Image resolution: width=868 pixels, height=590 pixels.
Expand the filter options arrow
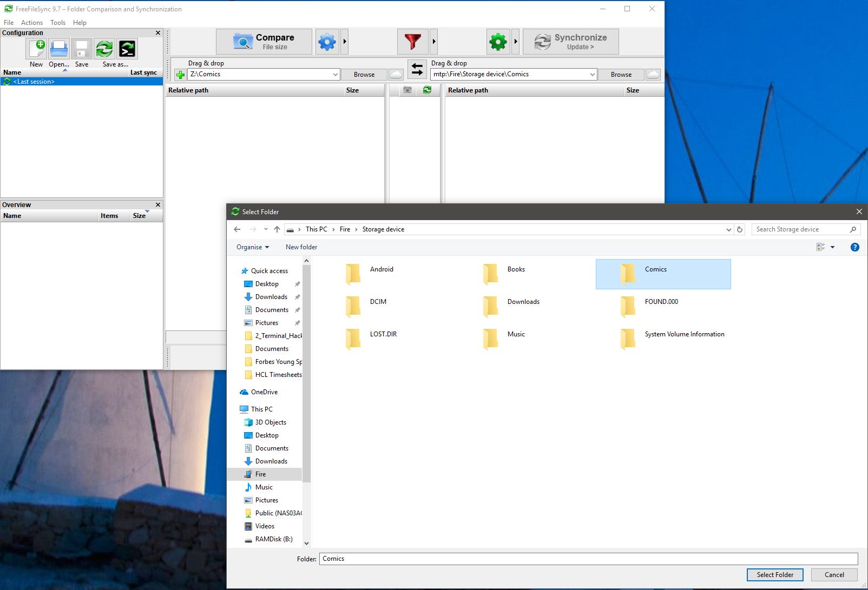pyautogui.click(x=433, y=42)
